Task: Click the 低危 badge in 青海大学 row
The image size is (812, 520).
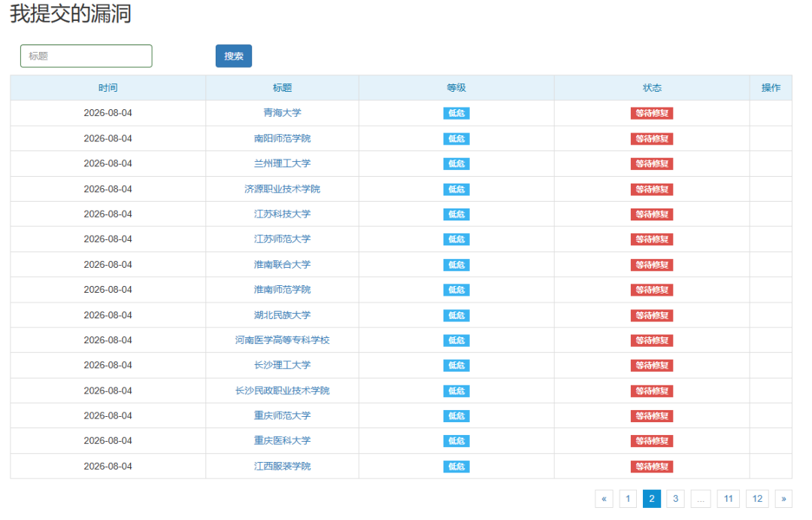Action: click(456, 113)
